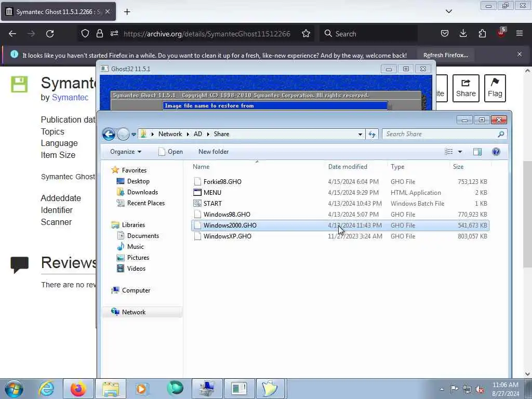Open Firefox tracking protection shield
The image size is (532, 399).
(85, 33)
